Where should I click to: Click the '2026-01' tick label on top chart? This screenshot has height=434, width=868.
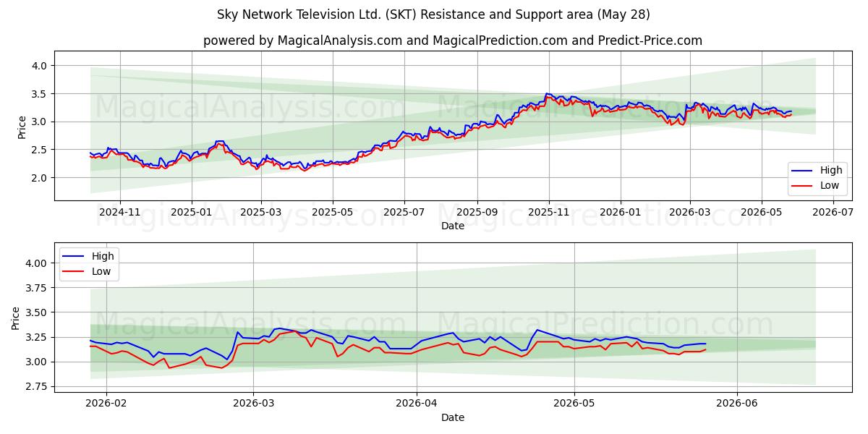point(621,212)
